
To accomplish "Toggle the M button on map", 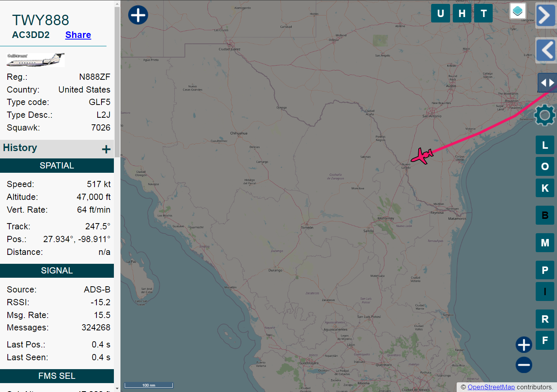I will [x=545, y=243].
